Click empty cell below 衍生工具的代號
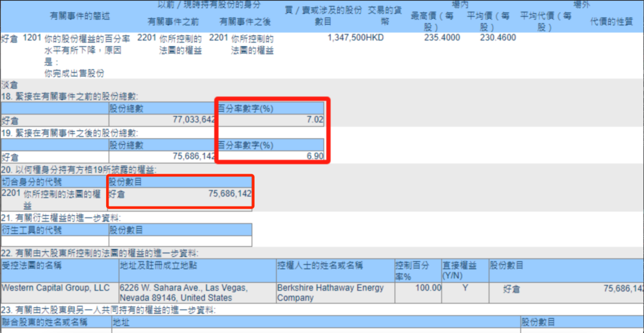The image size is (644, 333). [x=54, y=241]
